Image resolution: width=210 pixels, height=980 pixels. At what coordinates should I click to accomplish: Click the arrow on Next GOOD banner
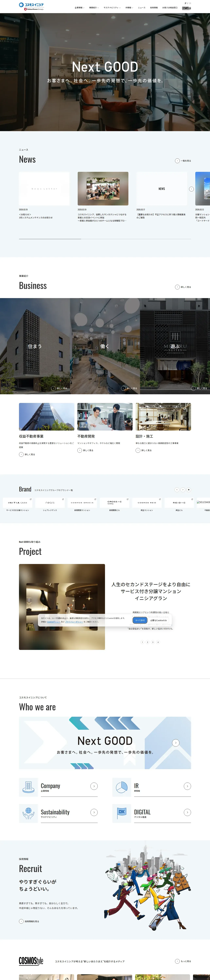point(176,743)
